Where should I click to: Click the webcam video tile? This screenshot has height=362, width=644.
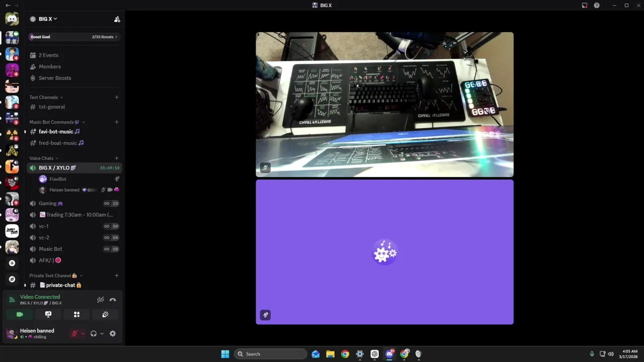385,105
